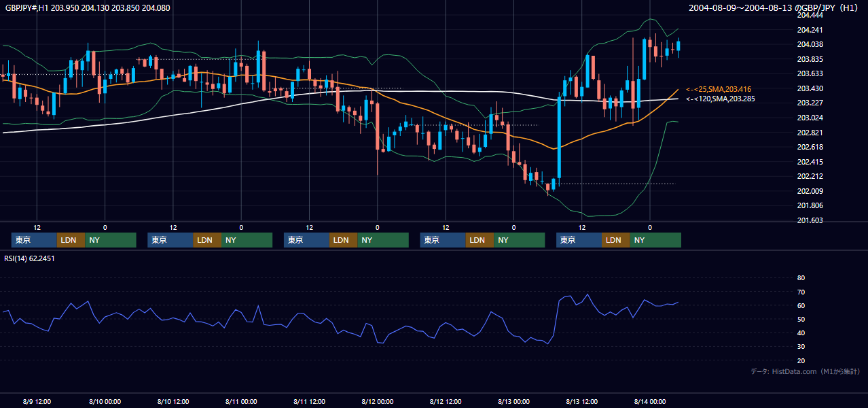
Task: Click the 204.444 price axis label
Action: point(811,15)
